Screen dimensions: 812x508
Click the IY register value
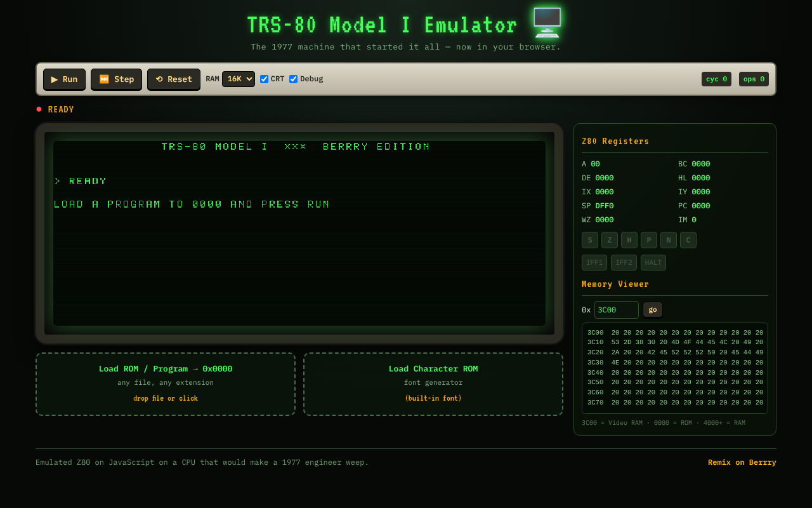coord(701,192)
